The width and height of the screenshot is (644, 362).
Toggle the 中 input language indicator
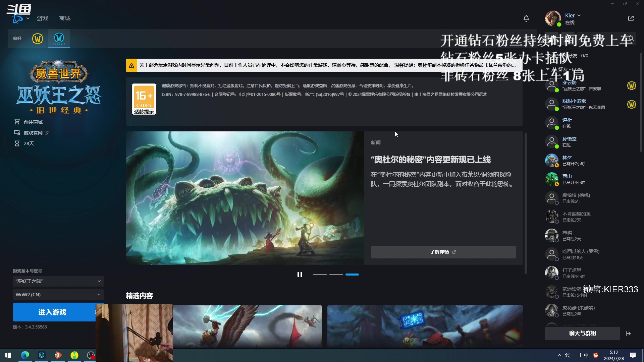(x=586, y=355)
